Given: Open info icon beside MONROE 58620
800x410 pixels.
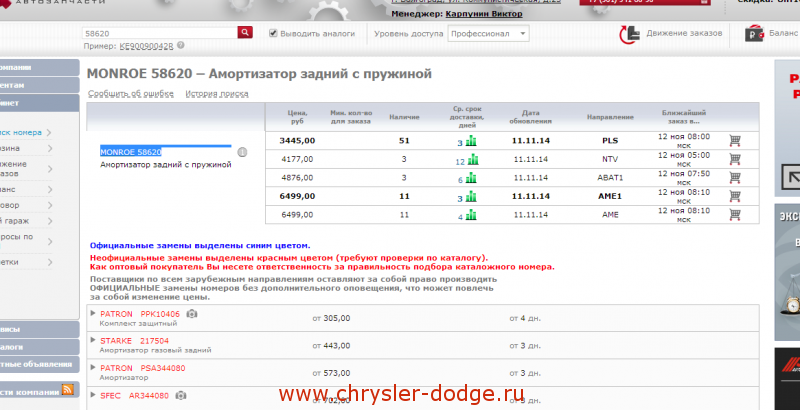Looking at the screenshot, I should coord(242,152).
